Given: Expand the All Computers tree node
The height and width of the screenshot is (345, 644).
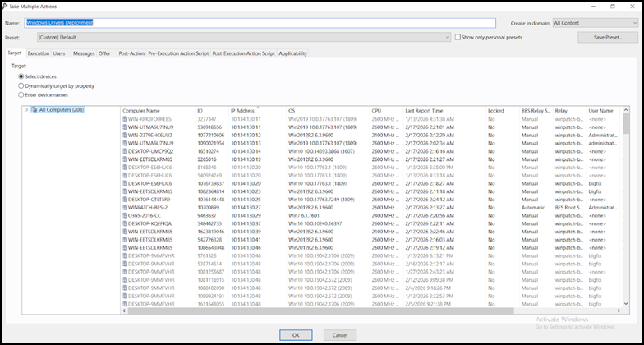Looking at the screenshot, I should coord(27,109).
